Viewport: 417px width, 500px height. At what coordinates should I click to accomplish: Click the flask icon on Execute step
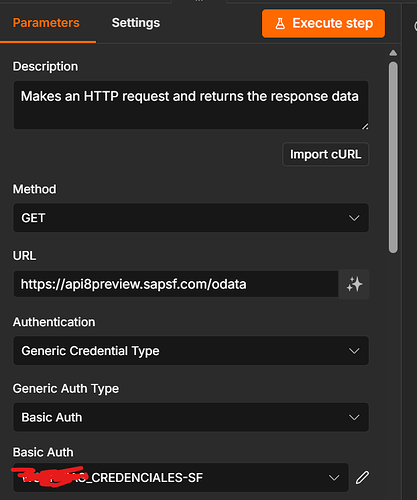click(x=280, y=23)
